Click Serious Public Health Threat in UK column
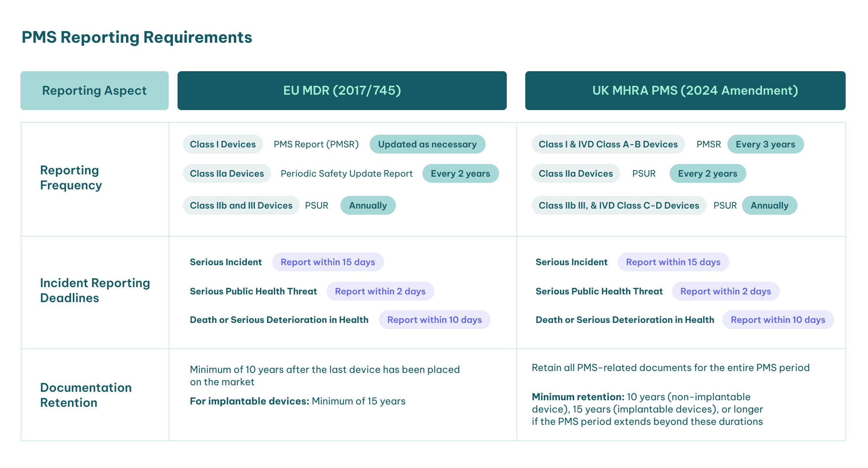This screenshot has width=868, height=468. (x=599, y=291)
